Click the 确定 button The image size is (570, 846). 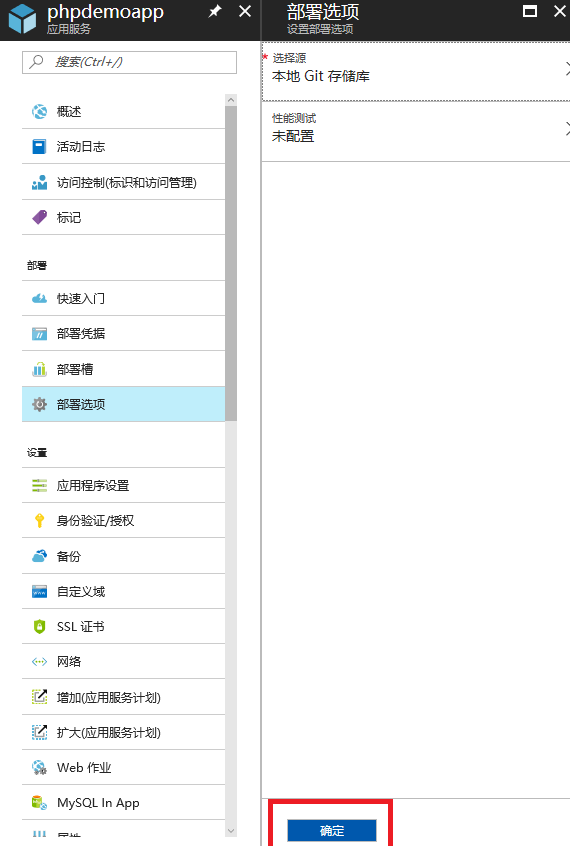point(331,830)
